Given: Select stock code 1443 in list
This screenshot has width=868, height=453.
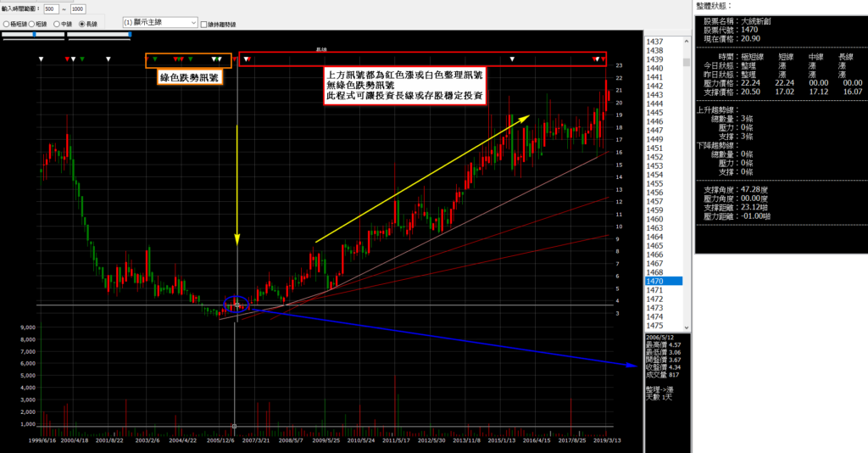Looking at the screenshot, I should pyautogui.click(x=663, y=95).
